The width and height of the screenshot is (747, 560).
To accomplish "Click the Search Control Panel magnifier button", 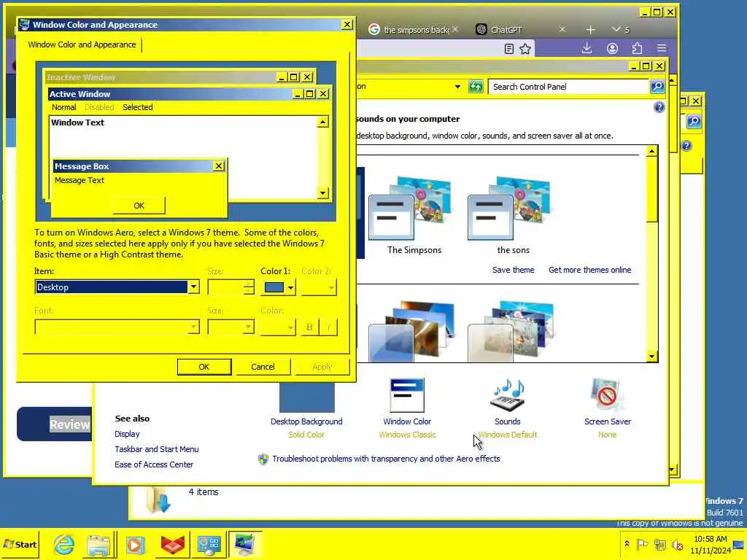I will point(657,87).
